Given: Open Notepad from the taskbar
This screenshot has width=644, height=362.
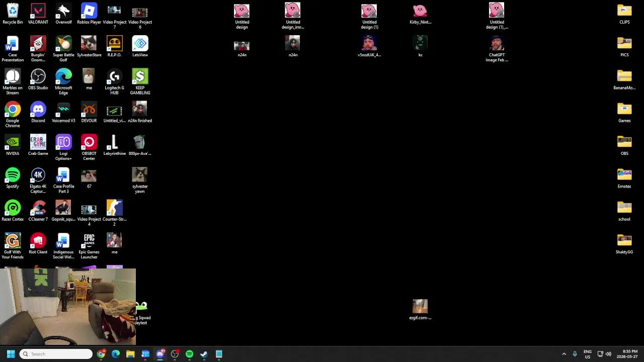Looking at the screenshot, I should 219,354.
